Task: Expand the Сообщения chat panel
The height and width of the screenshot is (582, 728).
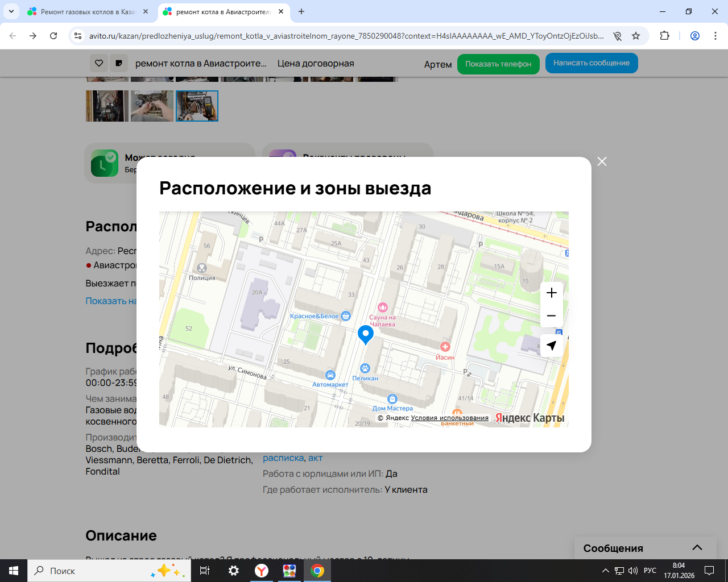Action: coord(697,548)
